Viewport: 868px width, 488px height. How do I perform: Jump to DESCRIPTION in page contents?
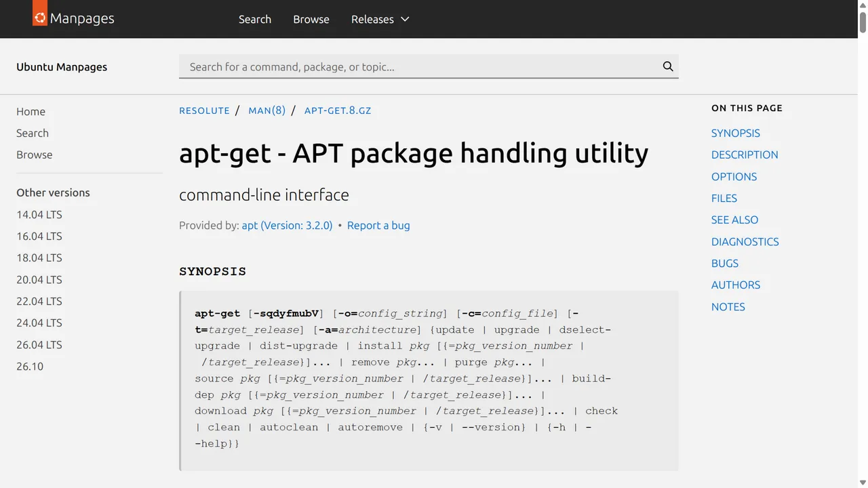pos(745,155)
